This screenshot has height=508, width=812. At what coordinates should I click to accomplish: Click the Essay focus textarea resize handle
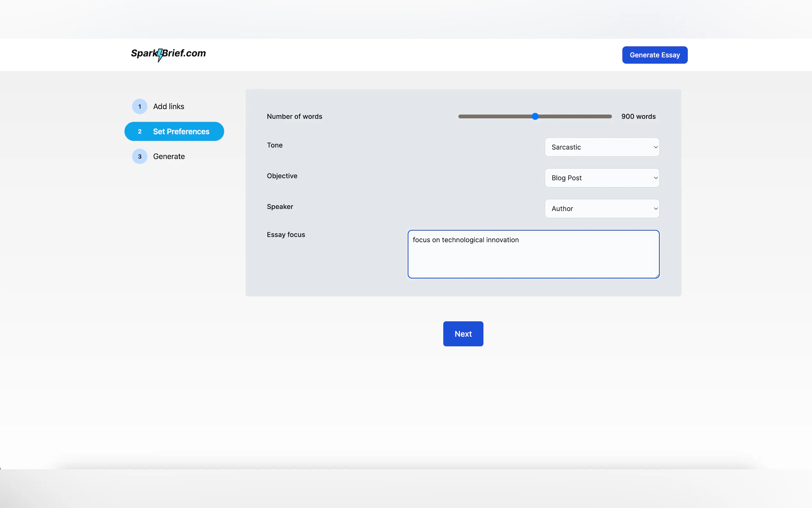pyautogui.click(x=657, y=276)
